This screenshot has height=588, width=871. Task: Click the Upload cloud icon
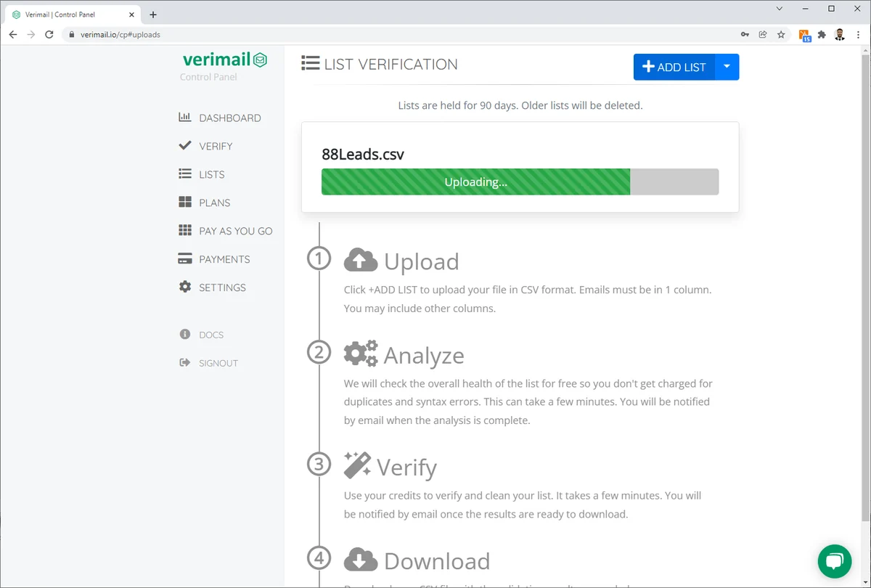point(361,260)
